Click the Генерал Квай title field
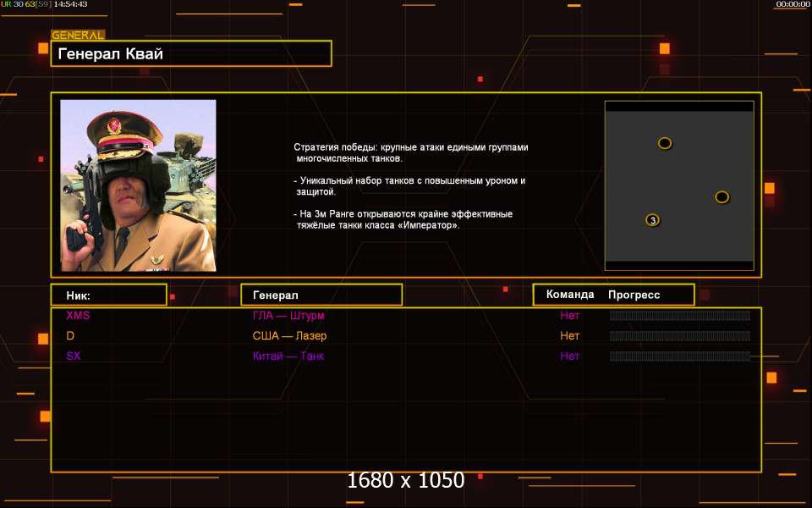The width and height of the screenshot is (812, 508). coord(191,53)
